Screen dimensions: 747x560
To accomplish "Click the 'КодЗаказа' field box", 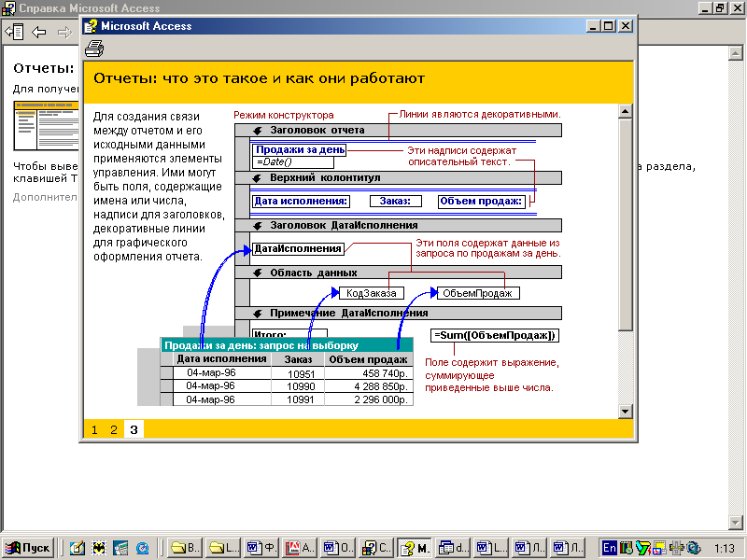I will [372, 293].
